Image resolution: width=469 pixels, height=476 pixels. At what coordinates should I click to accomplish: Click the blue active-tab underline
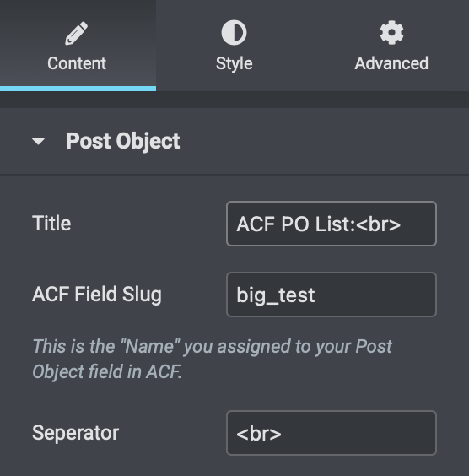point(78,89)
